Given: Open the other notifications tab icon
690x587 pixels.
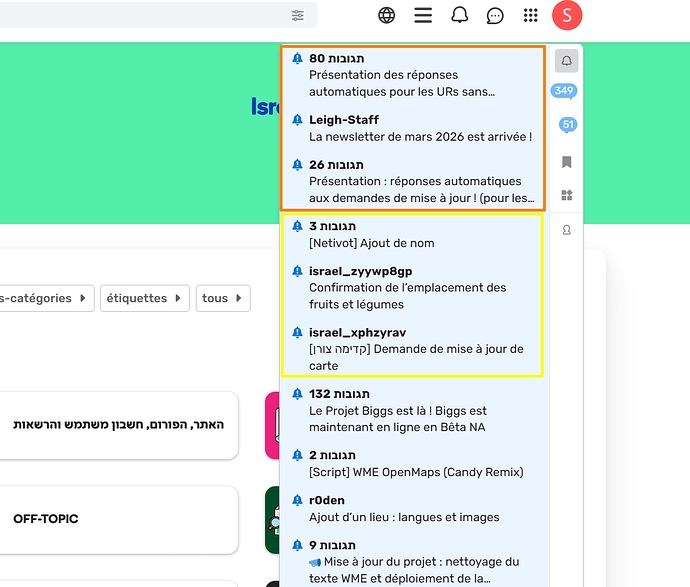Looking at the screenshot, I should tap(567, 195).
